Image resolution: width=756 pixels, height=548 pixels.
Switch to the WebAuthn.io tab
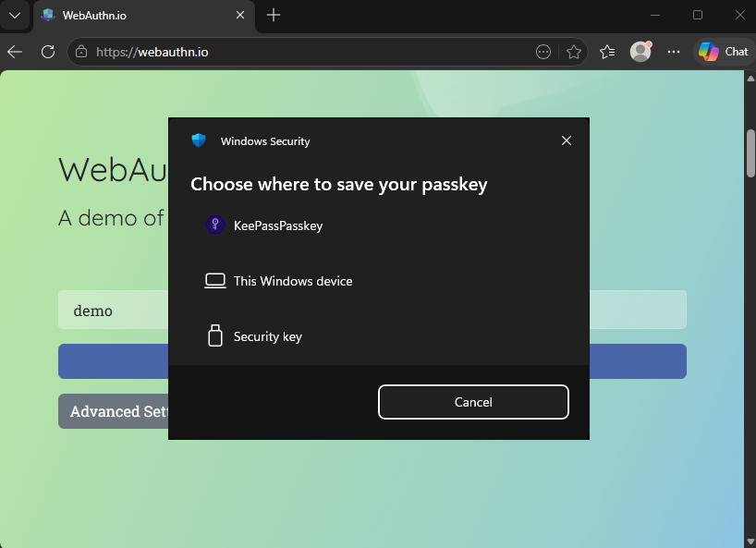point(143,16)
